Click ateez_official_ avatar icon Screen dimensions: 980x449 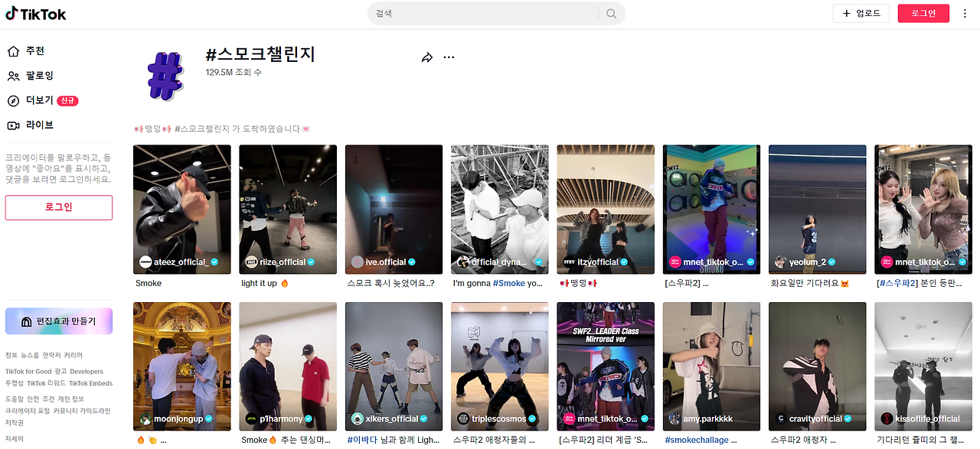pos(145,262)
